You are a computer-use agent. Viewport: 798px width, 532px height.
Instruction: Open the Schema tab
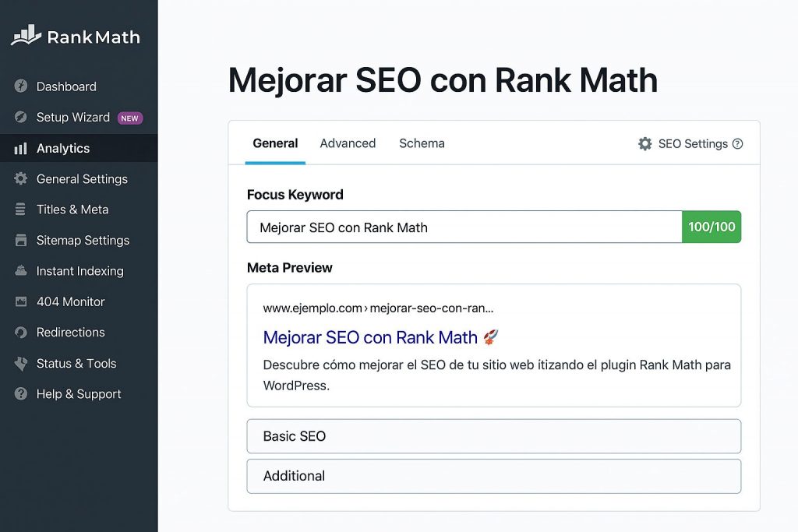pyautogui.click(x=422, y=143)
